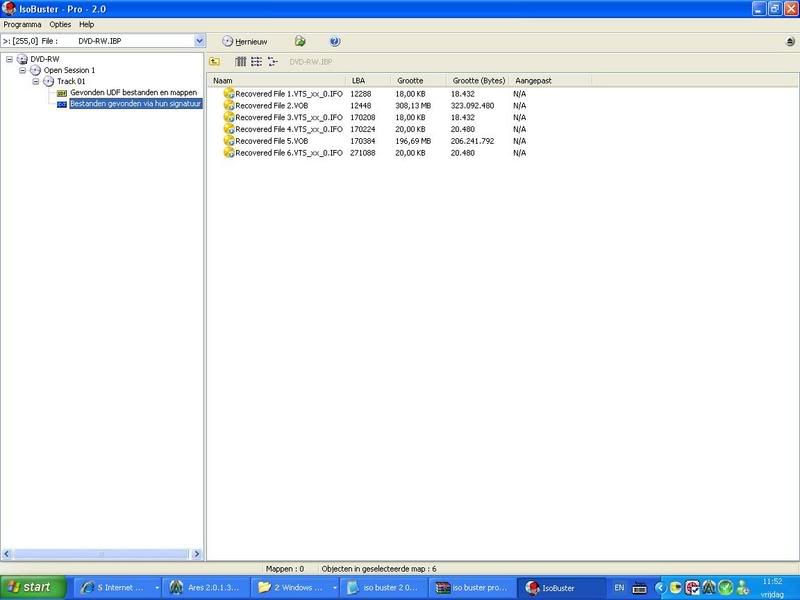Click the tree horizontal scrollbar thumb
The image size is (800, 600).
101,554
